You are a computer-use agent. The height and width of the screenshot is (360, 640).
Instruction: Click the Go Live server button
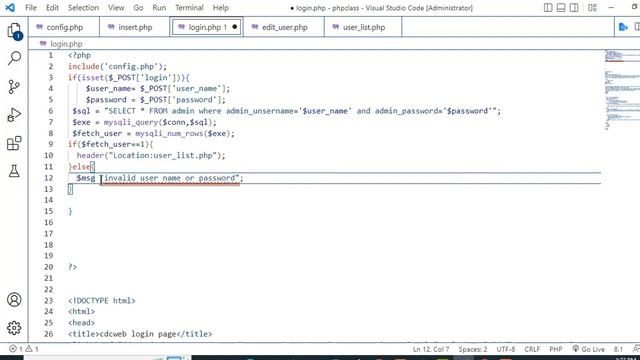(x=588, y=349)
